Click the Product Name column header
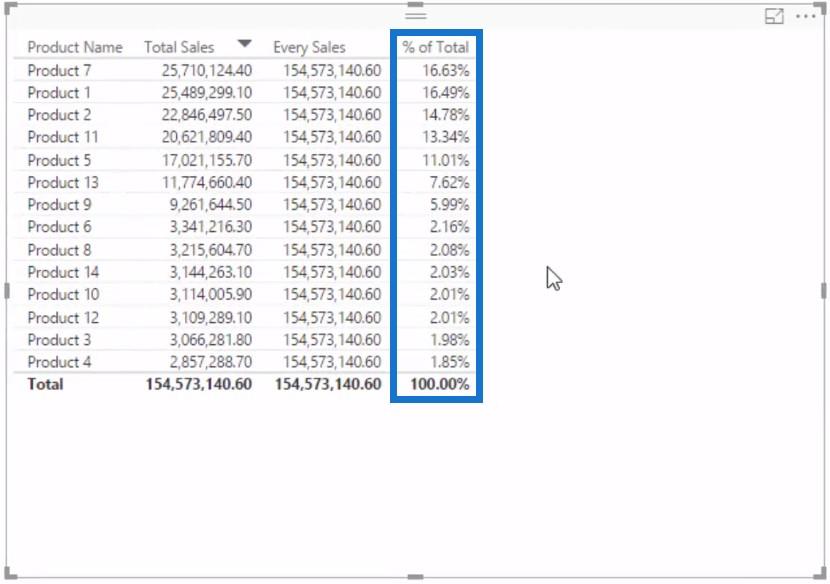 75,47
